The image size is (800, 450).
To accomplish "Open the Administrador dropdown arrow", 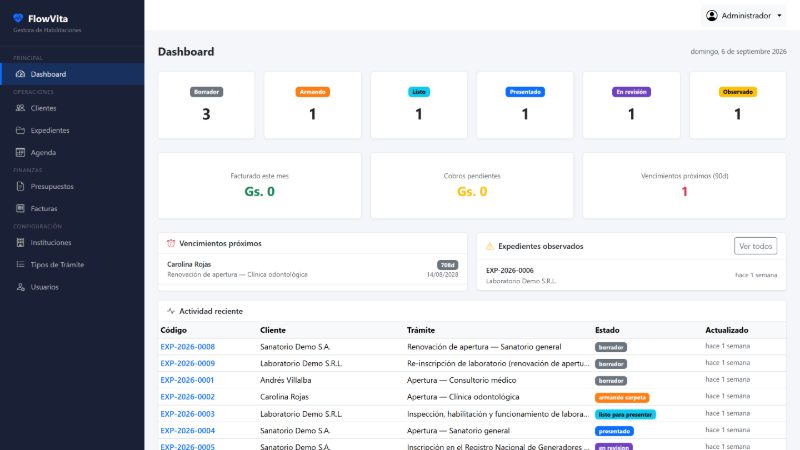I will pyautogui.click(x=779, y=16).
